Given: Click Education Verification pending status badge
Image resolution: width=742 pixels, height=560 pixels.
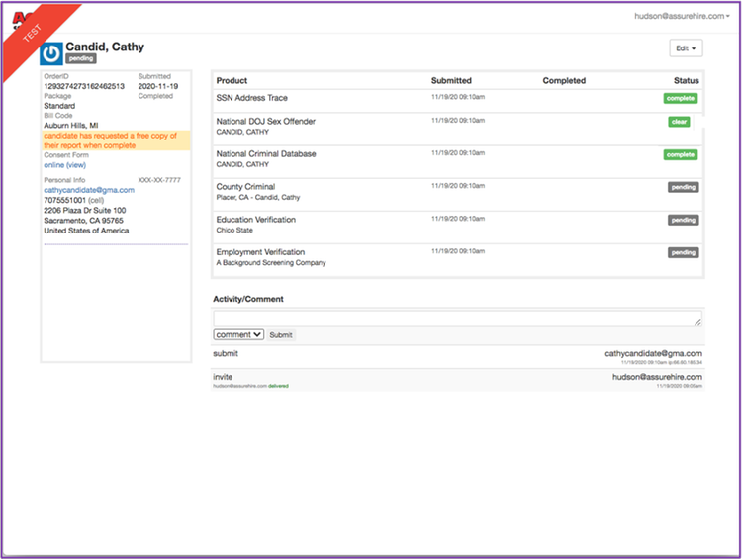Looking at the screenshot, I should pos(684,220).
